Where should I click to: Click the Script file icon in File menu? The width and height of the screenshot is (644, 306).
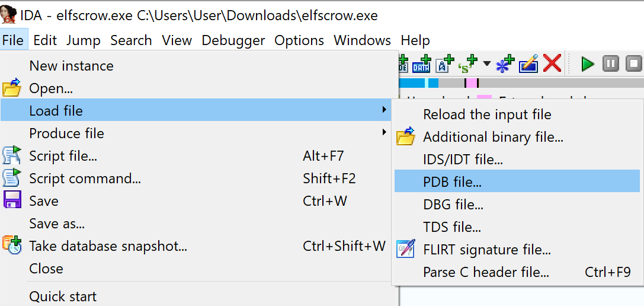[11, 156]
